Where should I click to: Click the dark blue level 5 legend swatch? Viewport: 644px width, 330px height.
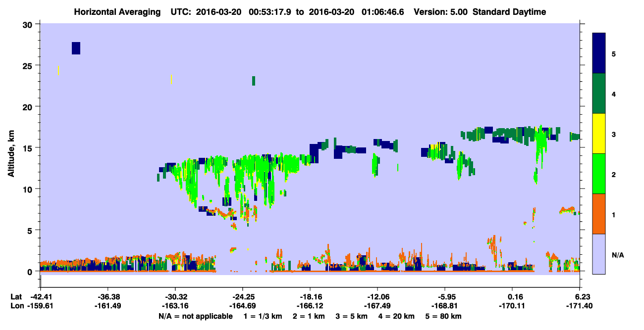599,53
